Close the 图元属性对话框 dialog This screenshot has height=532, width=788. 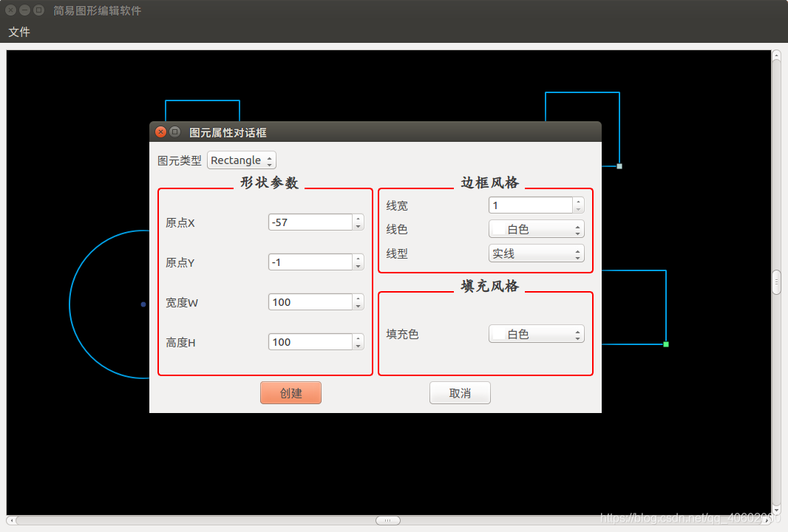pos(160,132)
